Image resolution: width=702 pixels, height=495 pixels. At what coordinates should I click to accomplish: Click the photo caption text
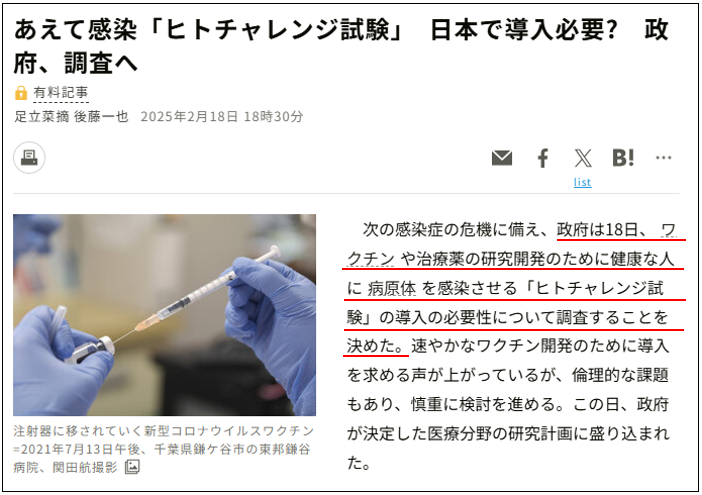(x=163, y=449)
